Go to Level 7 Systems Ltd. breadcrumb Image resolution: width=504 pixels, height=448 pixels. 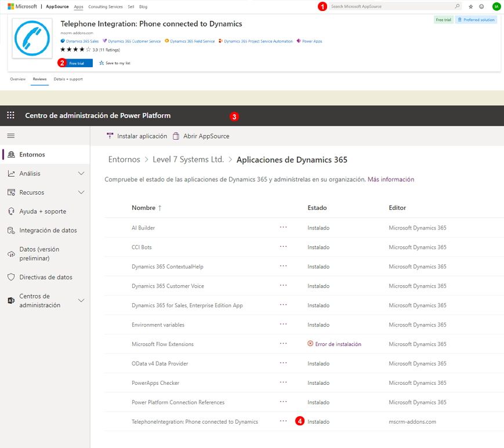point(188,159)
